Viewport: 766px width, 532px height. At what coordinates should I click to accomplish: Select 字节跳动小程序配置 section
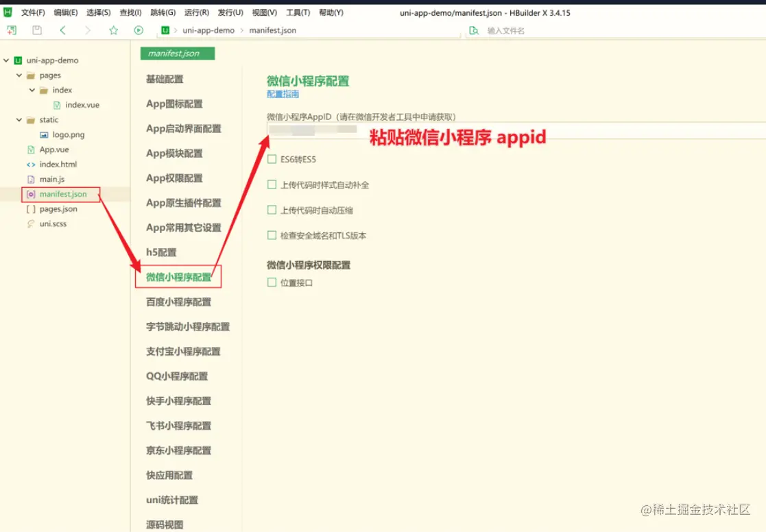[188, 327]
